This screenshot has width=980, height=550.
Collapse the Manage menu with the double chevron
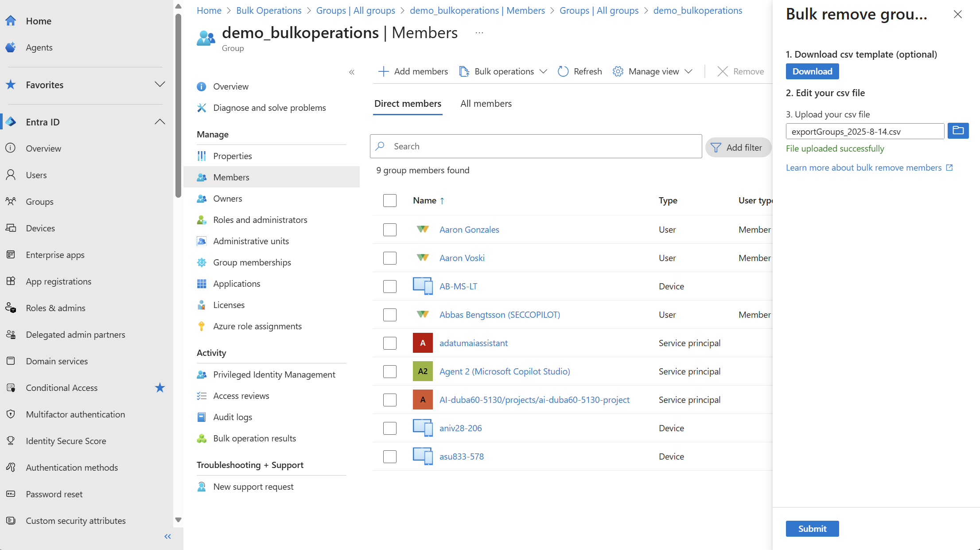point(352,72)
